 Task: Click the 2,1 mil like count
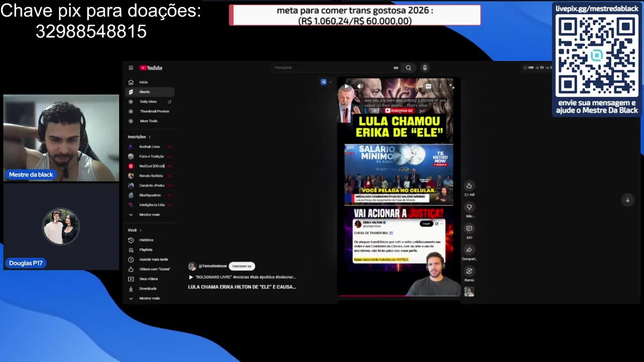click(469, 195)
